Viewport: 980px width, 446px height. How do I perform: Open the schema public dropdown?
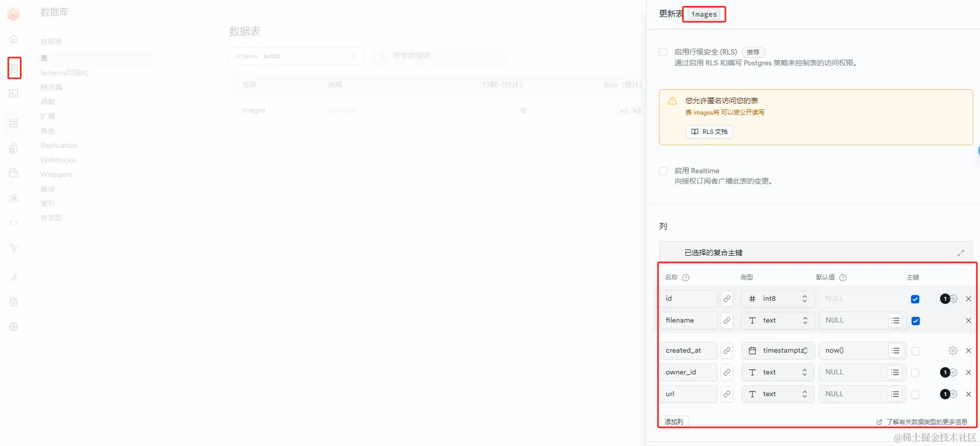297,56
